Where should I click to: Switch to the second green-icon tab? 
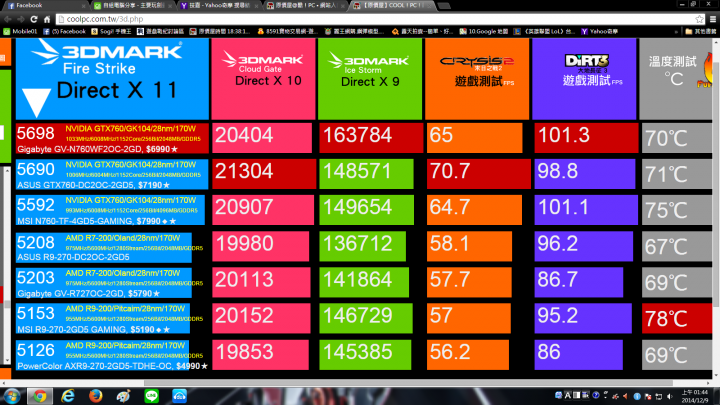(133, 6)
